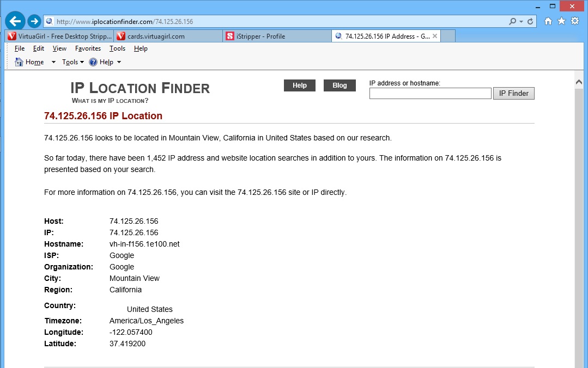
Task: Open the View menu
Action: (x=59, y=48)
